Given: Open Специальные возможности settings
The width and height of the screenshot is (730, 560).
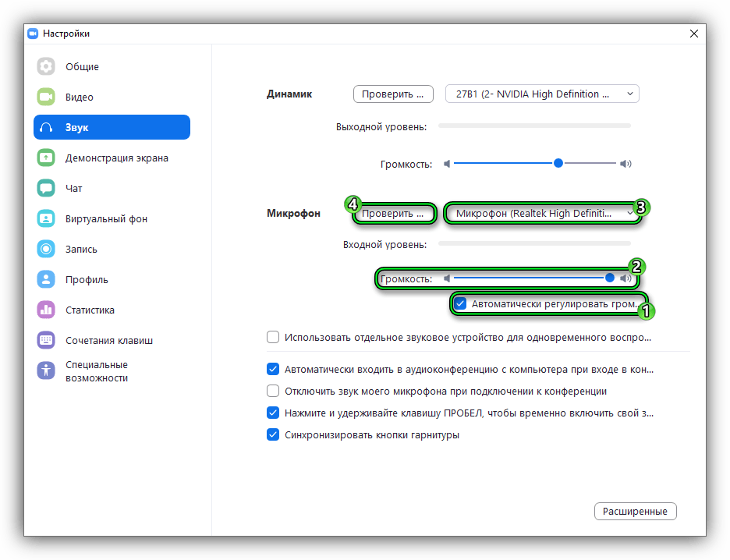Looking at the screenshot, I should coord(112,371).
